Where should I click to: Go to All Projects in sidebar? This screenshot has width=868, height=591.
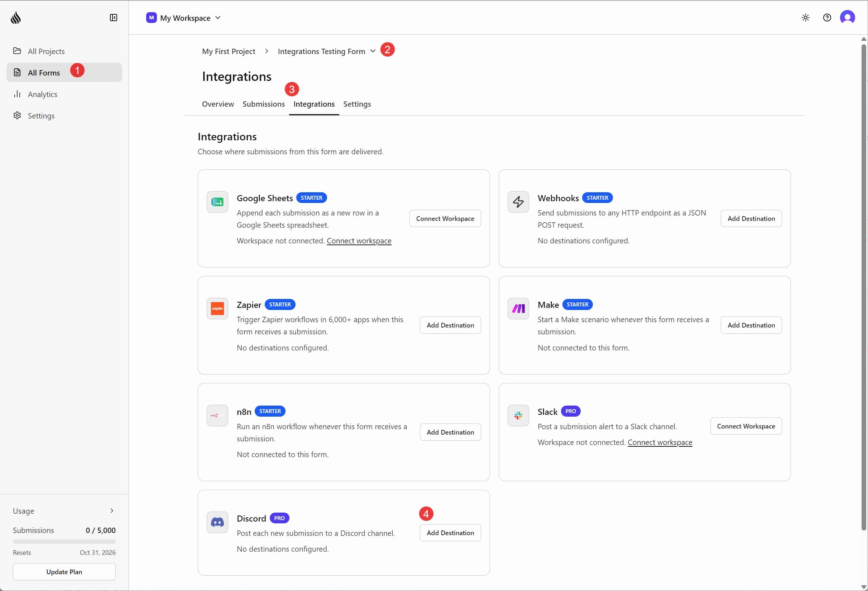[64, 51]
